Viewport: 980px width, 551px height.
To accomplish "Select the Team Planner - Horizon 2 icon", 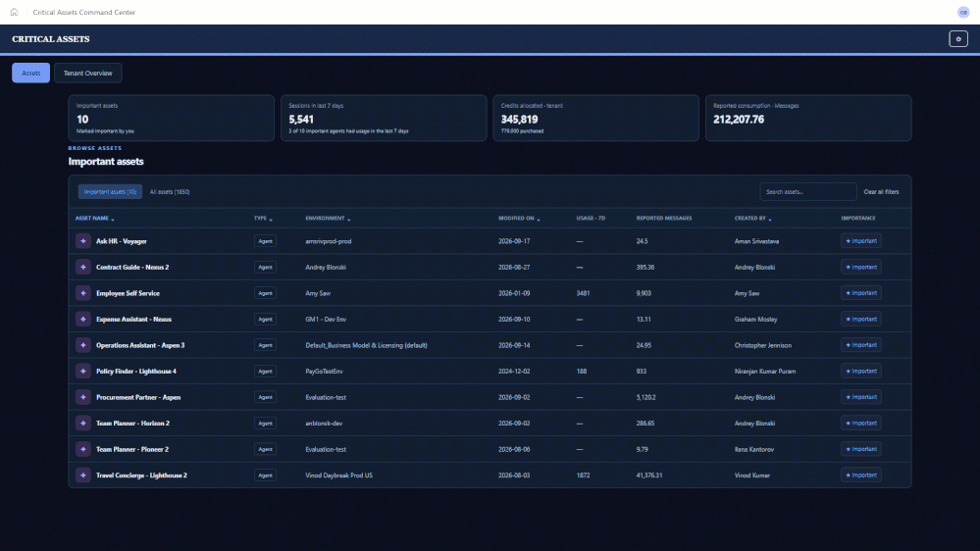I will (83, 423).
